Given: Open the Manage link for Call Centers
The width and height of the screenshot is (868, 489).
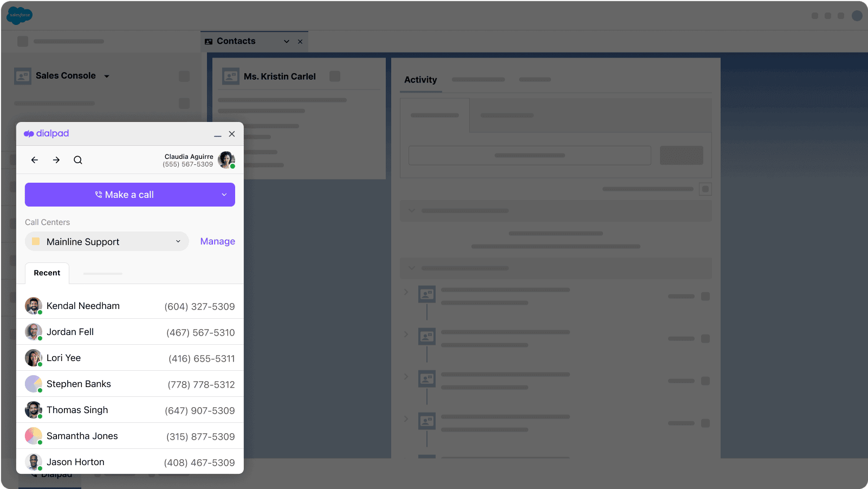Looking at the screenshot, I should tap(218, 241).
